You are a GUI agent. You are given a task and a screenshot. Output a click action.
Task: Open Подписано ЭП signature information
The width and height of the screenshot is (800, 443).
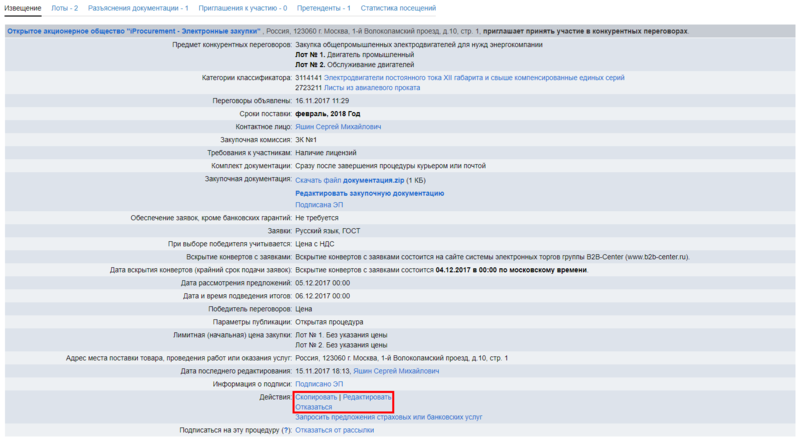(x=319, y=384)
